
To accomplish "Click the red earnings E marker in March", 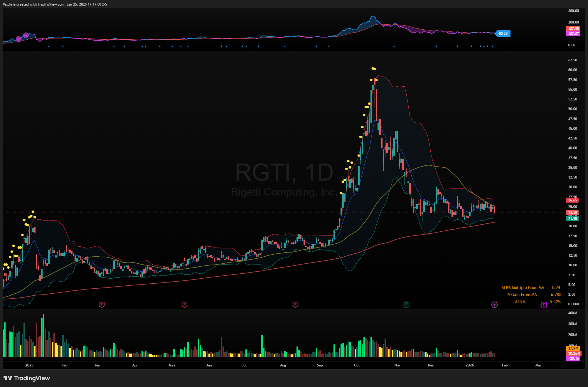I will pos(102,304).
